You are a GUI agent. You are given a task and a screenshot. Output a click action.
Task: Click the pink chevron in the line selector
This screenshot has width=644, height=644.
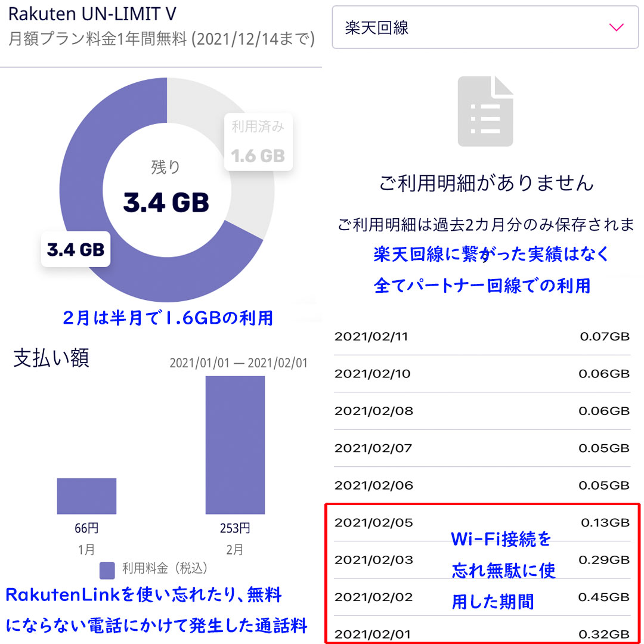(616, 27)
